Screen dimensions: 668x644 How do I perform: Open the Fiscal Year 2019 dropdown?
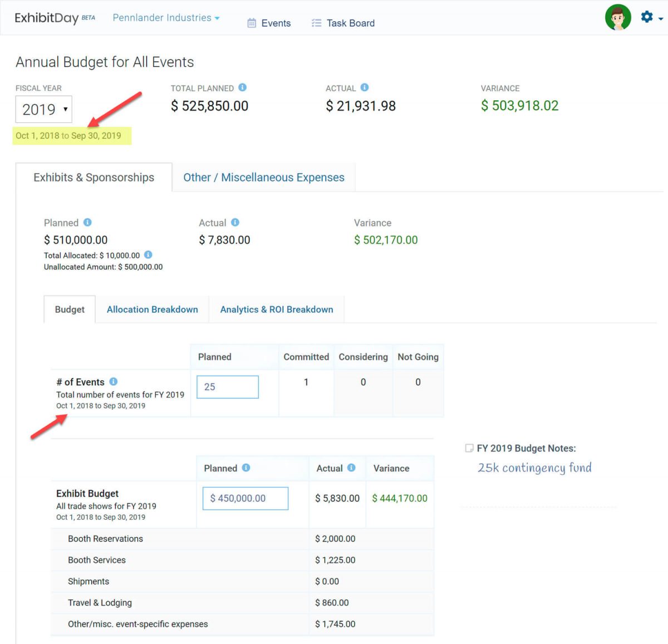[x=43, y=109]
